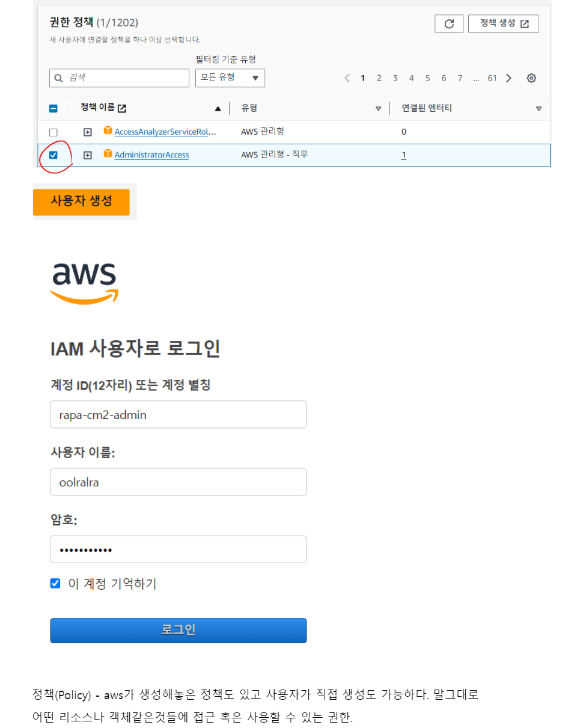Click the magnifier icon in the search box

coord(59,78)
